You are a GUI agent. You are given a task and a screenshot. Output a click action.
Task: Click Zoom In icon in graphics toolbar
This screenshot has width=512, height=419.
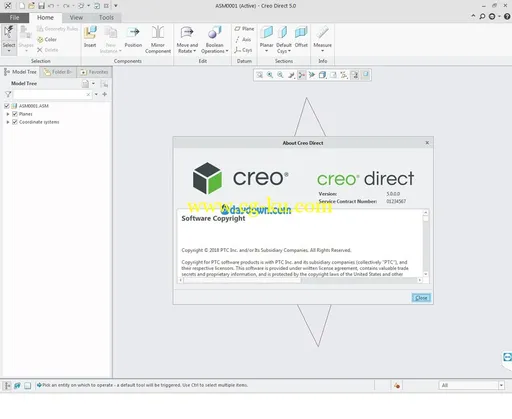(270, 75)
